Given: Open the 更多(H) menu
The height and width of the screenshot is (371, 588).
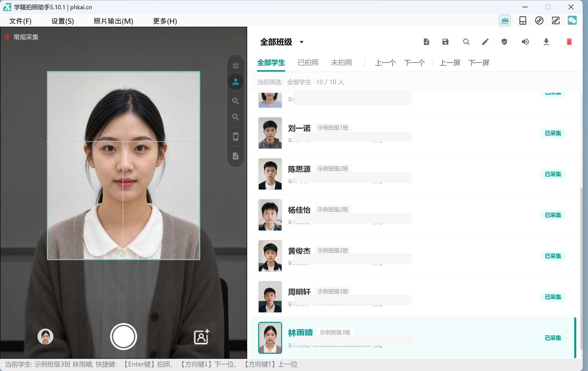Looking at the screenshot, I should (165, 21).
